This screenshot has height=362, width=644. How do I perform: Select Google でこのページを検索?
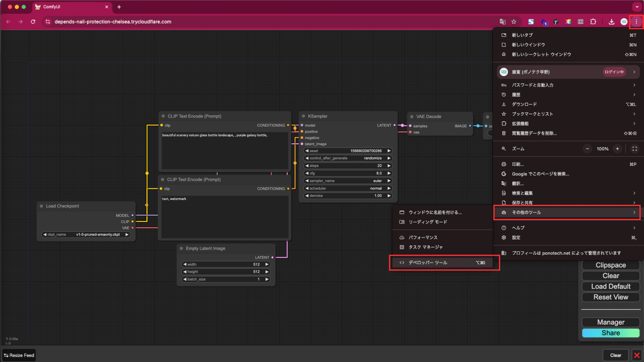(568, 174)
